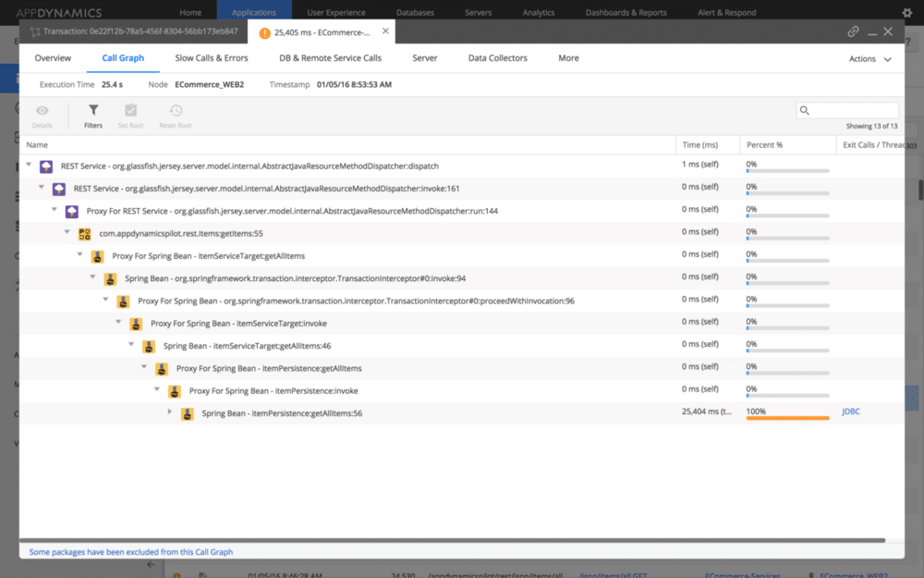Copy link using chain icon
Image resolution: width=924 pixels, height=578 pixels.
pos(853,31)
